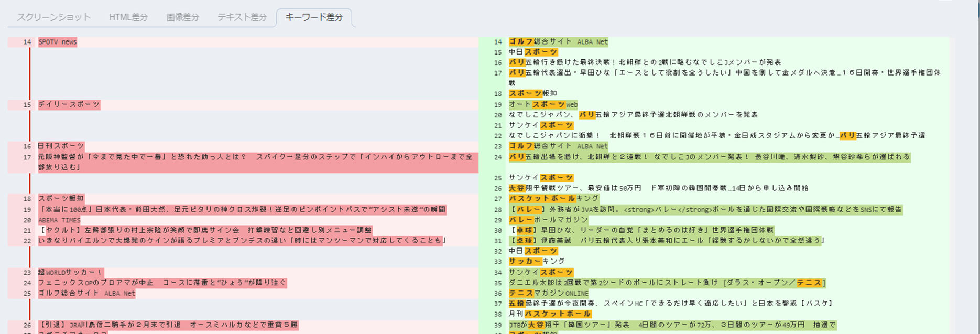This screenshot has height=334, width=980.
Task: Select the line starting 'JTBが大谷翔平「韓国ツアー」発表'
Action: tap(672, 325)
